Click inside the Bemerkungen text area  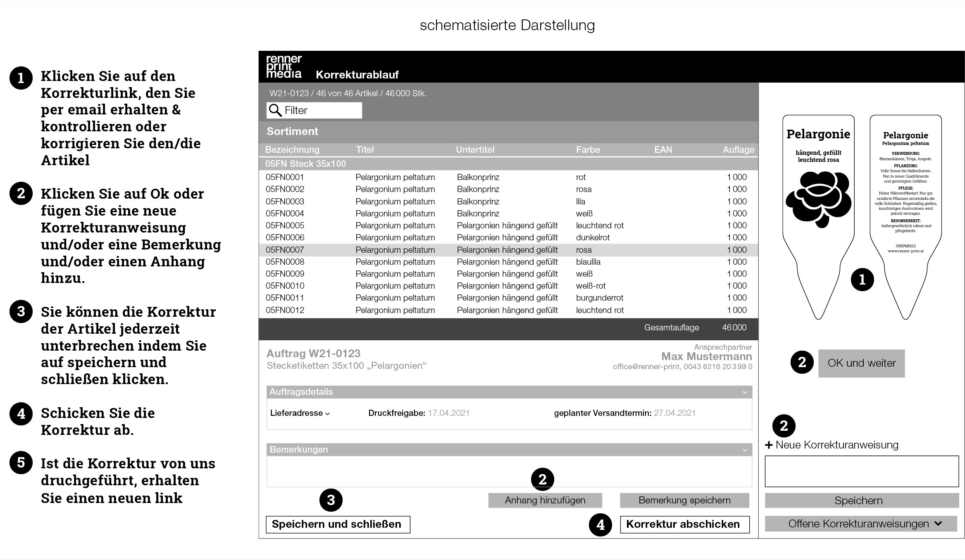tap(509, 471)
